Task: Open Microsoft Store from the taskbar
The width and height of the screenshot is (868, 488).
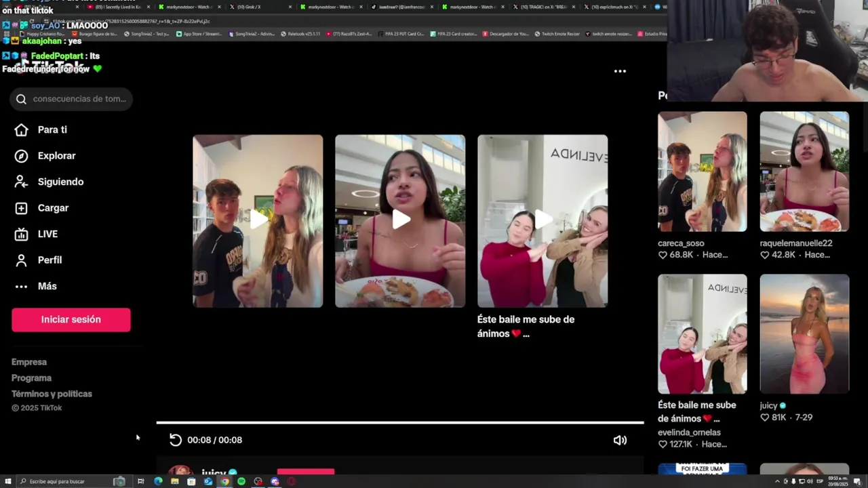Action: pos(191,481)
